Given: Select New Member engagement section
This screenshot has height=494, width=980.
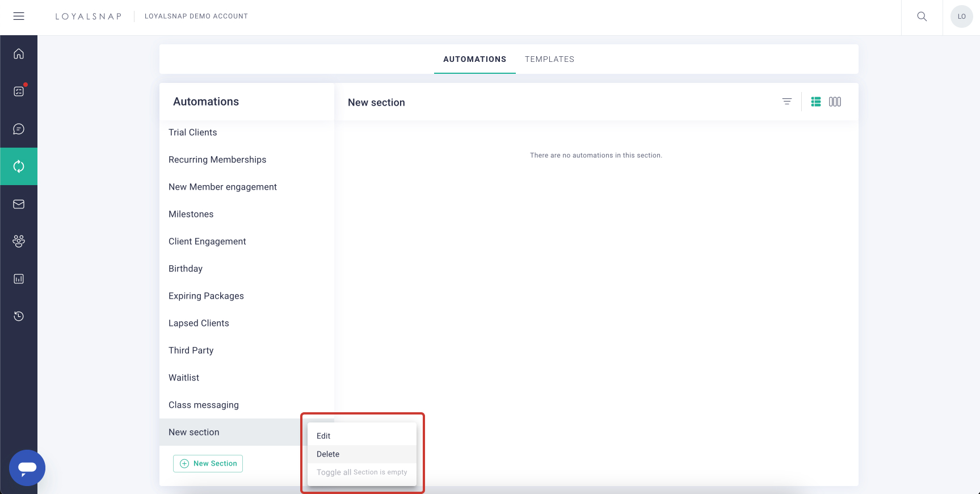Looking at the screenshot, I should (247, 187).
